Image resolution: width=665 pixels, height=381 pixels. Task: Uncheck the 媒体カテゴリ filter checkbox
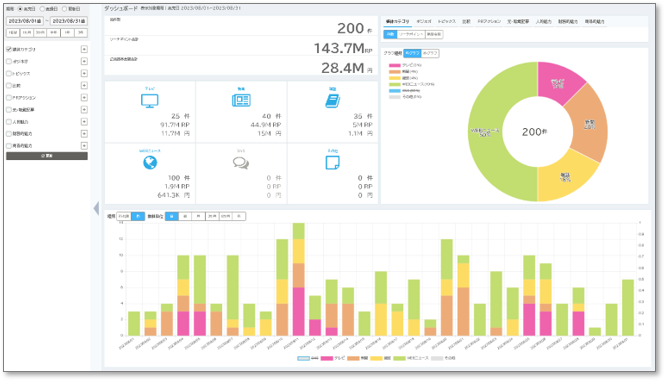tap(9, 49)
